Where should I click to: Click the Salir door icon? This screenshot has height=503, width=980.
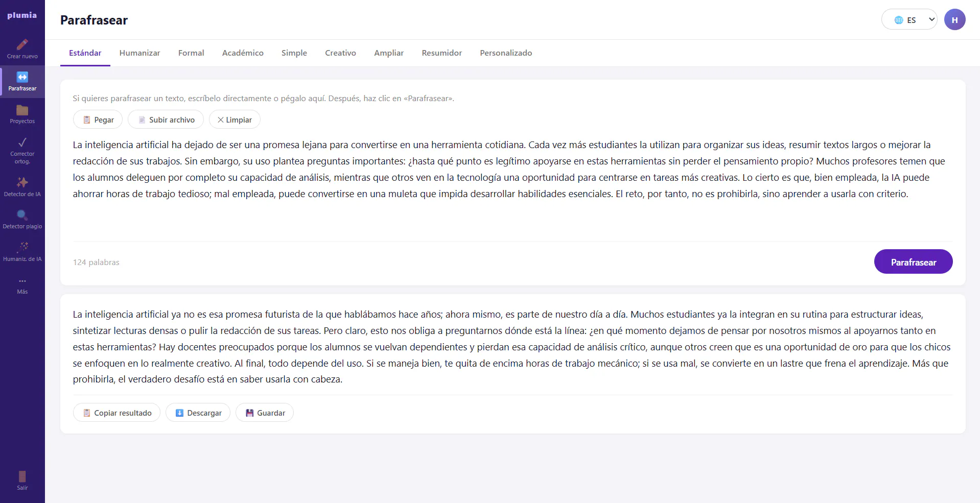[22, 476]
